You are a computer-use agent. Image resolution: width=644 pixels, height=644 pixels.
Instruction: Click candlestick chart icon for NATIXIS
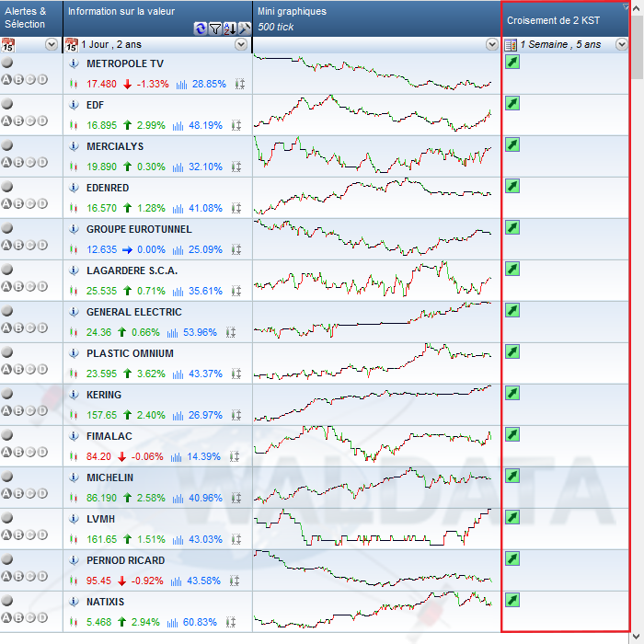pos(74,622)
